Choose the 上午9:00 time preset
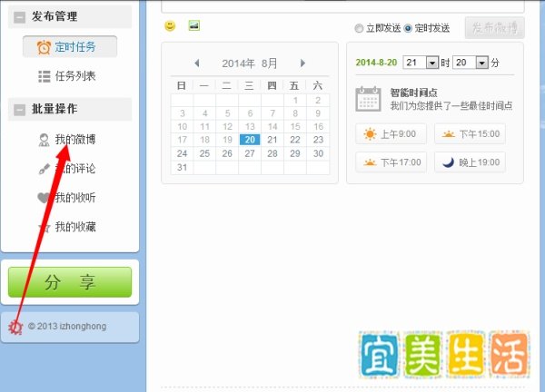The image size is (545, 392). (x=391, y=133)
